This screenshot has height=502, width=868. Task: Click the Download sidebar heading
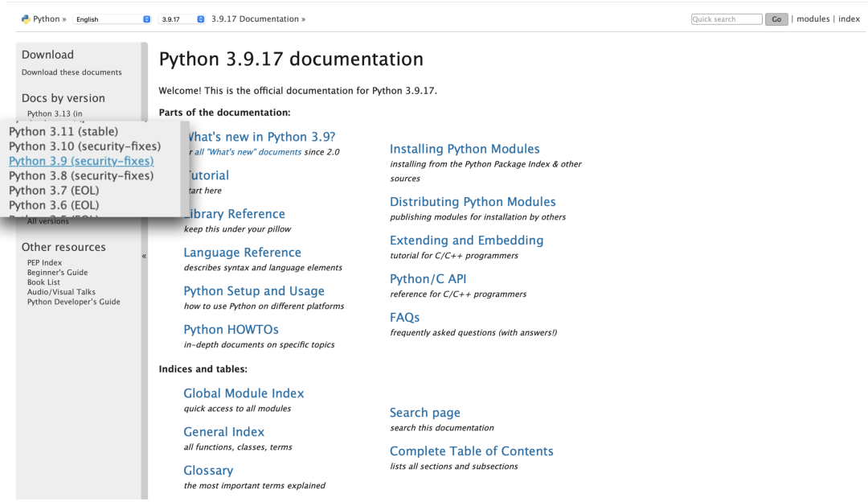click(x=47, y=55)
